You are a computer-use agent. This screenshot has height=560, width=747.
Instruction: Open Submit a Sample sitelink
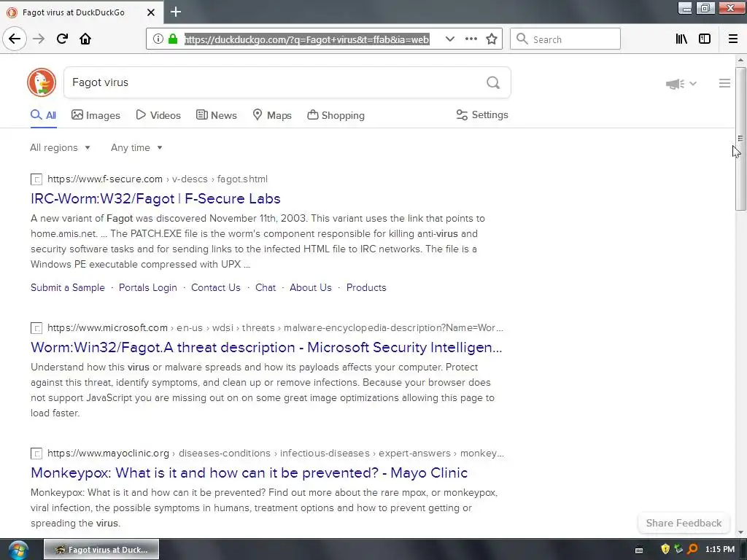coord(68,287)
